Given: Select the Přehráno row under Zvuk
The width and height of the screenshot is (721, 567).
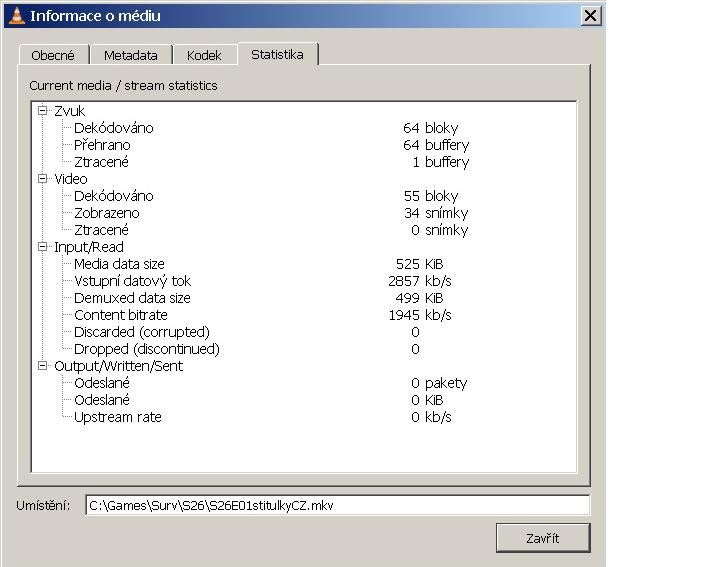Looking at the screenshot, I should (x=102, y=145).
